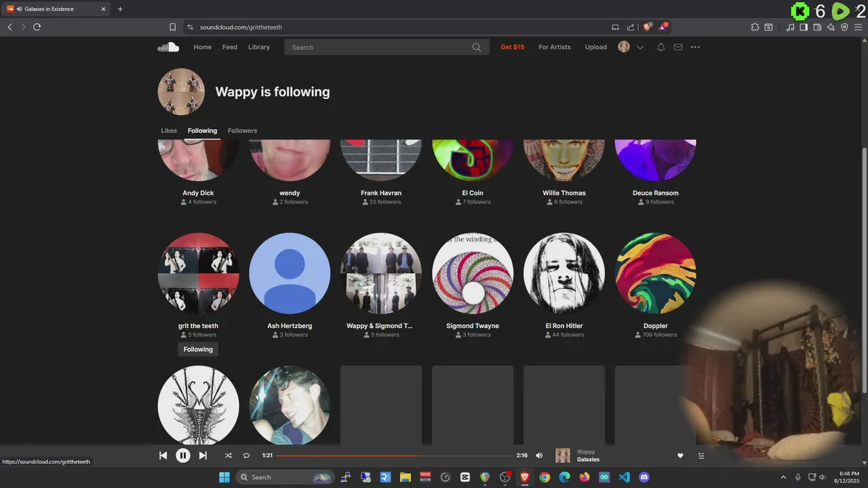
Task: Focus the SoundCloud search field
Action: [x=387, y=47]
